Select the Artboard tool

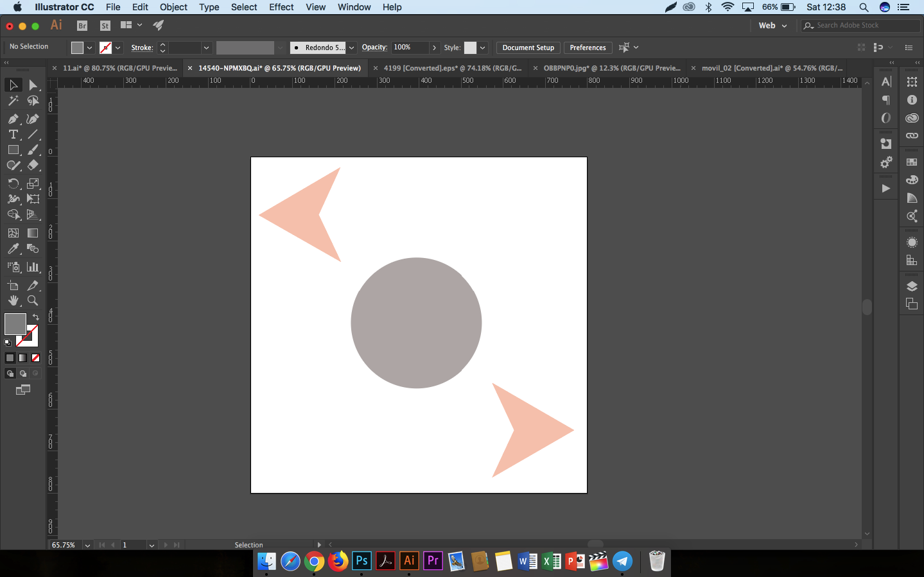point(13,286)
